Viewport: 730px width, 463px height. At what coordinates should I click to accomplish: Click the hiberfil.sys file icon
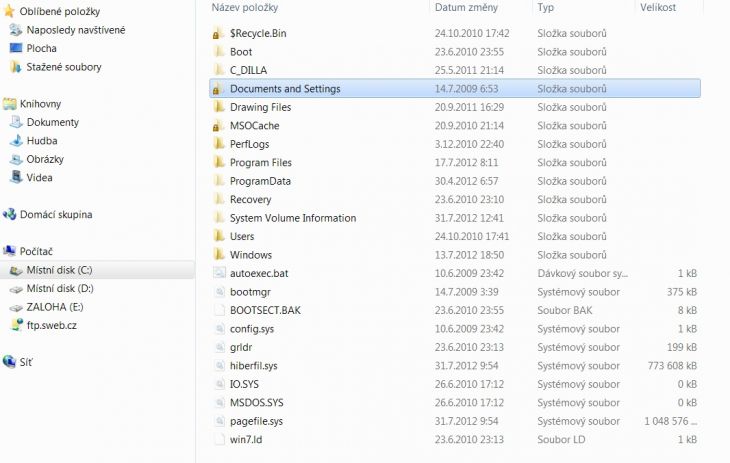click(x=219, y=366)
